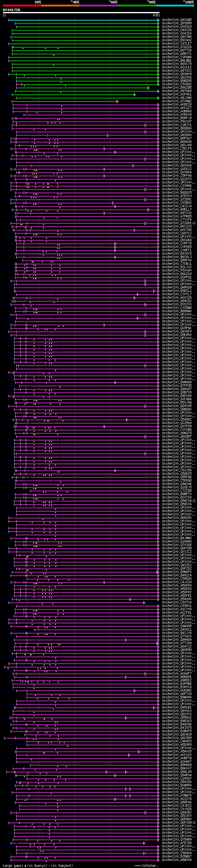
Task: Select the UniRef100_A1XLE2 label
Action: point(177,67)
